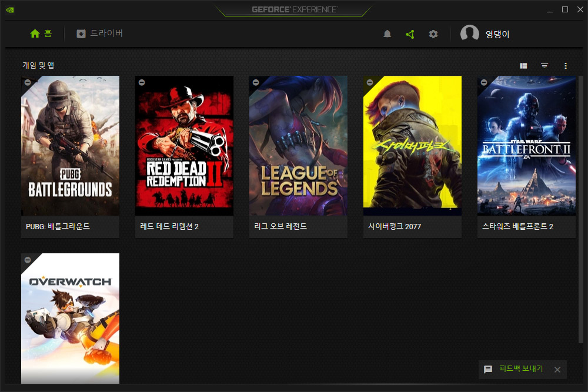Click the minus badge on PUBG card

click(28, 82)
